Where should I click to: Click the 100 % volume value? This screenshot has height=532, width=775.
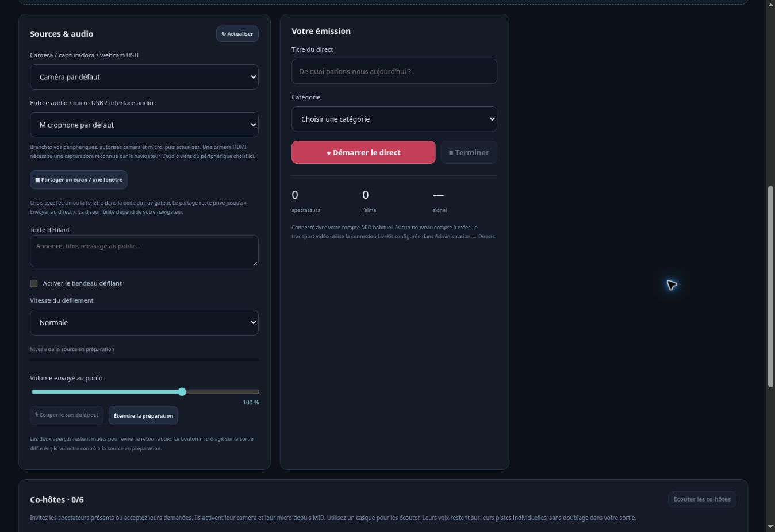click(251, 403)
